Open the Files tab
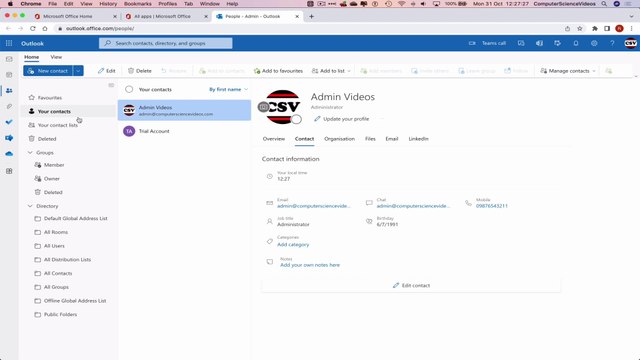The image size is (640, 360). [x=370, y=139]
